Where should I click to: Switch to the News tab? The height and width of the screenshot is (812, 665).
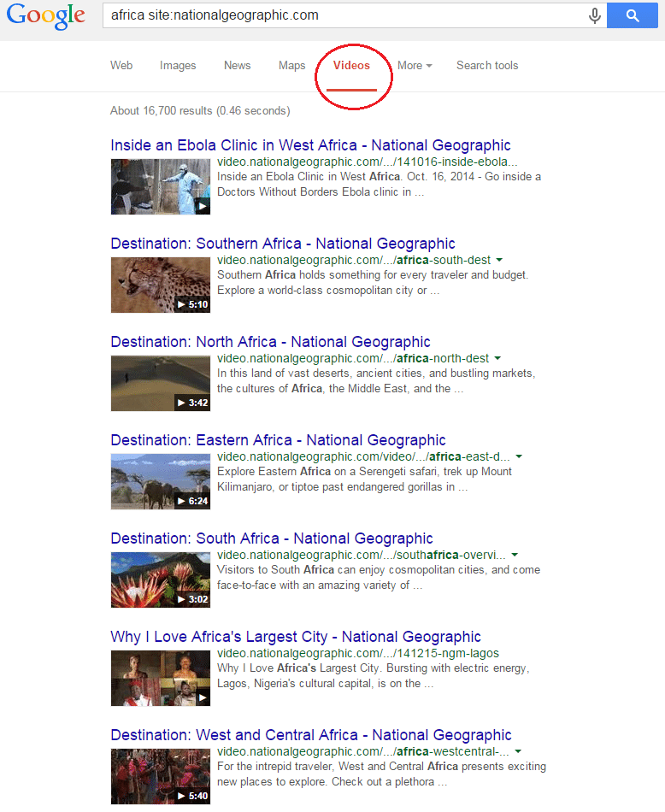point(238,66)
